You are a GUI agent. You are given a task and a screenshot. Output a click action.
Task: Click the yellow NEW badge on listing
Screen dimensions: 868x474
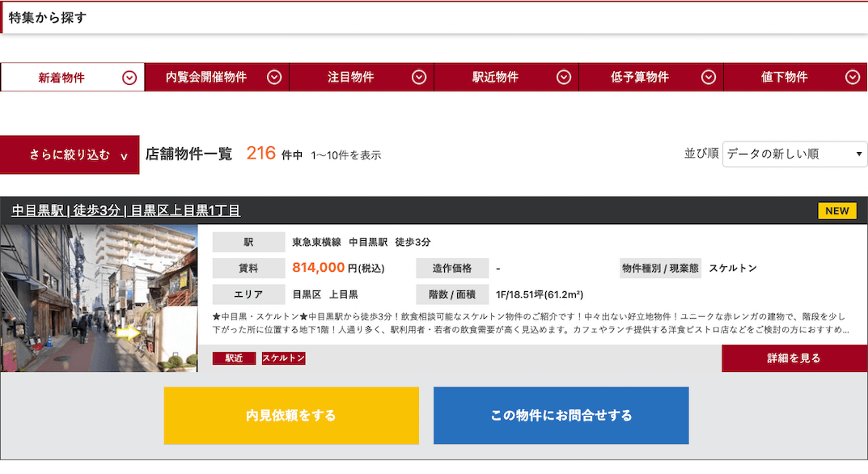point(836,211)
